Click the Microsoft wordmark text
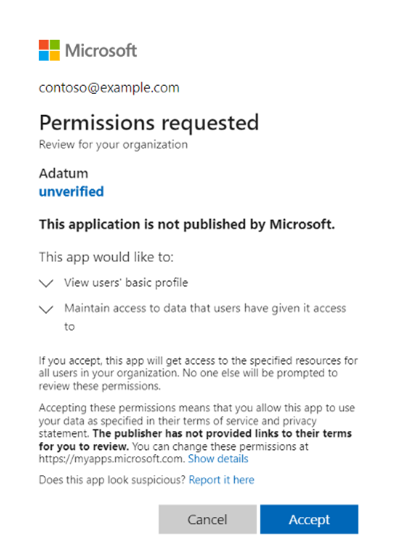The height and width of the screenshot is (548, 396). (x=101, y=51)
